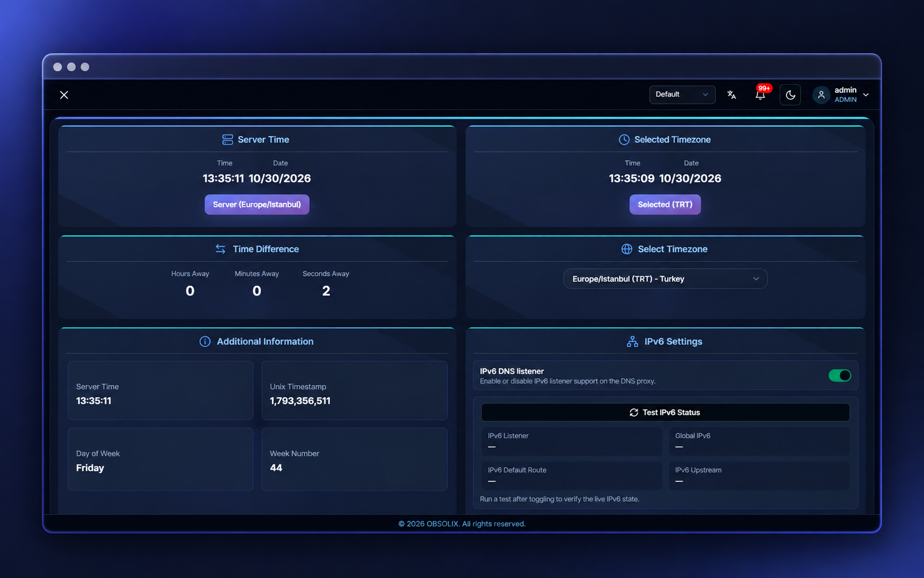Click the Minutes Away value

coord(257,291)
